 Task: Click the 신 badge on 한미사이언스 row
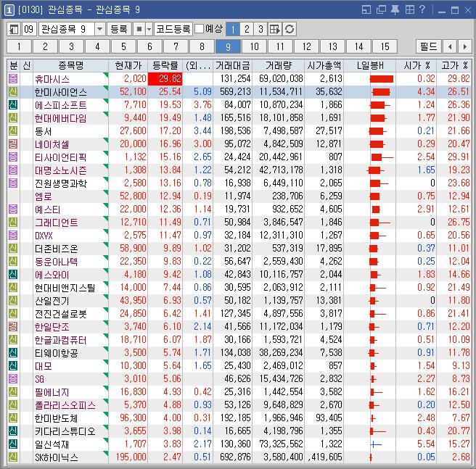(13, 92)
